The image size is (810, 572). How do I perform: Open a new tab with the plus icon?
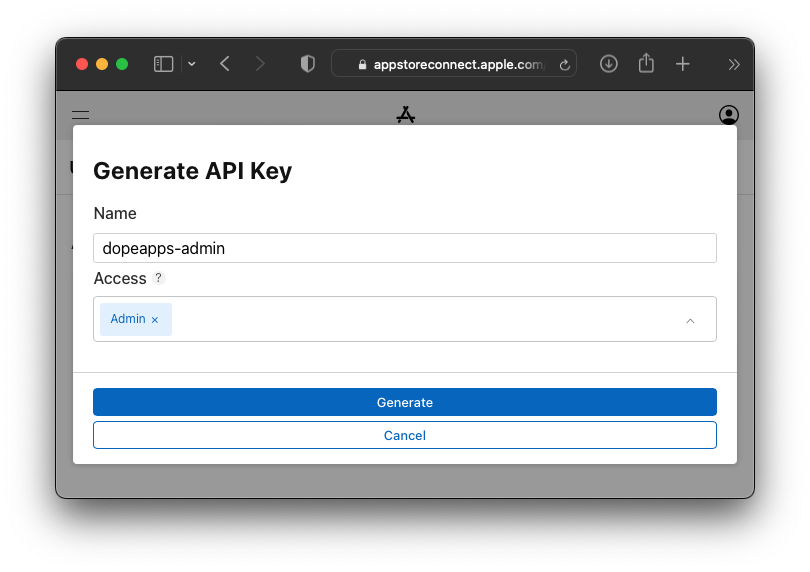tap(682, 64)
